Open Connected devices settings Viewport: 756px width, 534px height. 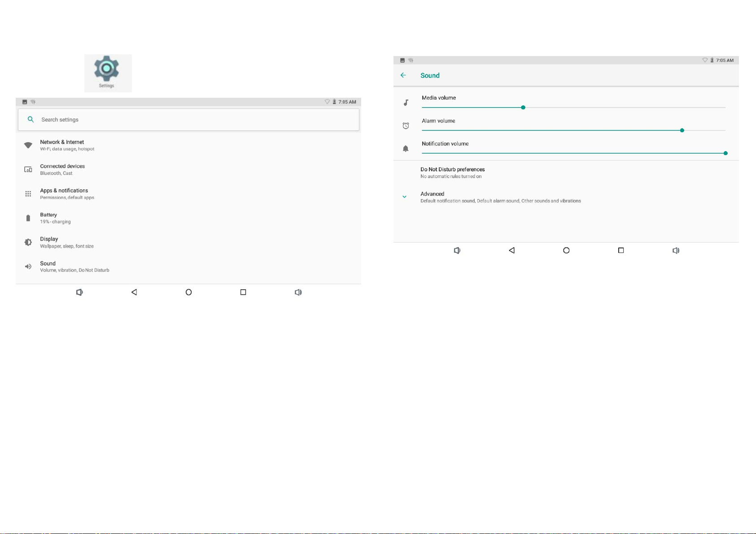click(62, 169)
